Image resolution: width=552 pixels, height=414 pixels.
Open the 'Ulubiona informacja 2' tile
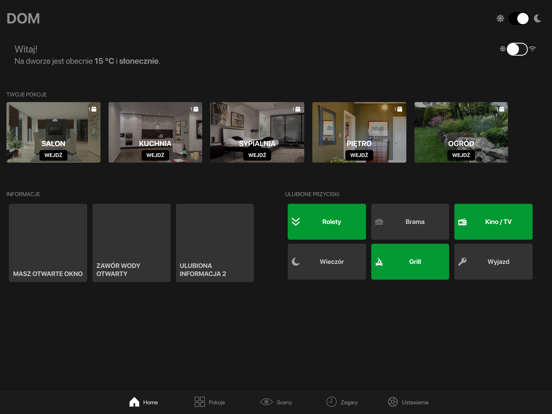click(215, 243)
